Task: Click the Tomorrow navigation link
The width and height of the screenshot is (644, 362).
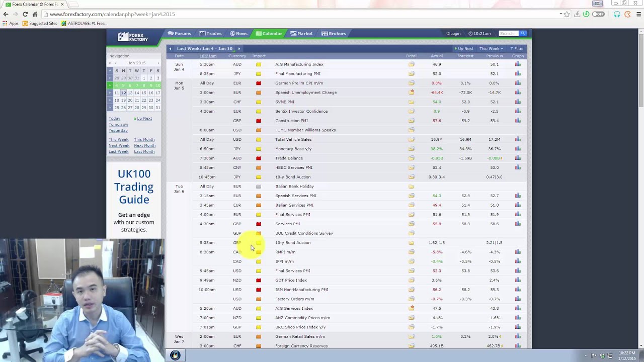Action: point(118,125)
